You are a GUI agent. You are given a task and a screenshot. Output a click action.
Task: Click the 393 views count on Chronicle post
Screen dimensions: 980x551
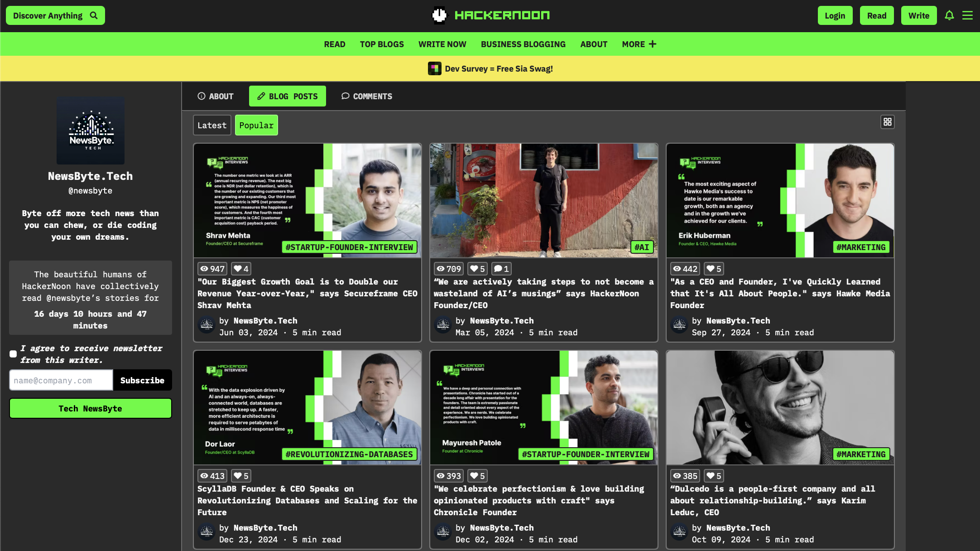click(x=449, y=476)
